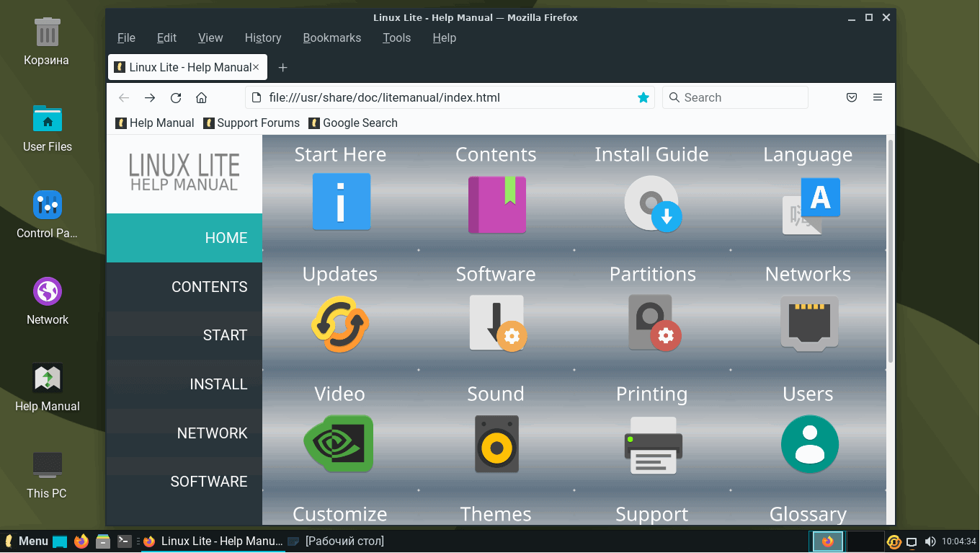Open the Tools menu

pos(396,37)
